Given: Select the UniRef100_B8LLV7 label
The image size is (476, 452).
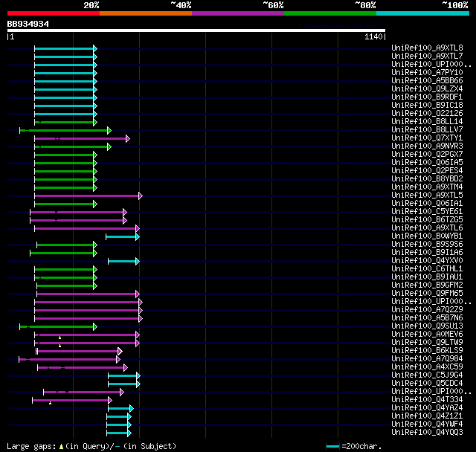Looking at the screenshot, I should pyautogui.click(x=427, y=130).
